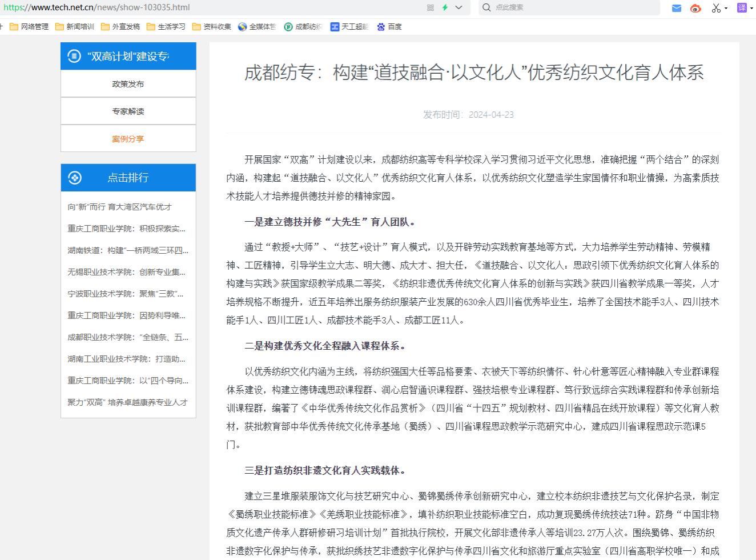Select the 案例分享 sidebar menu item
Viewport: 756px width, 560px height.
coord(128,139)
